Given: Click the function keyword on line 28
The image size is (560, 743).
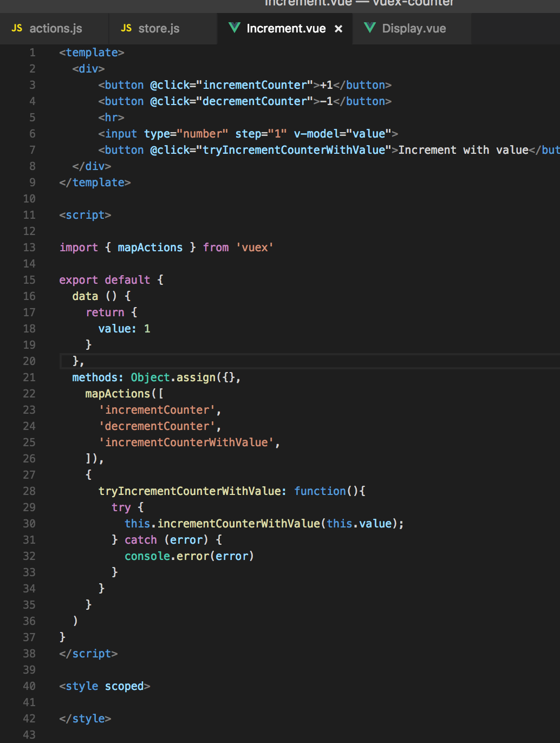Looking at the screenshot, I should 320,491.
